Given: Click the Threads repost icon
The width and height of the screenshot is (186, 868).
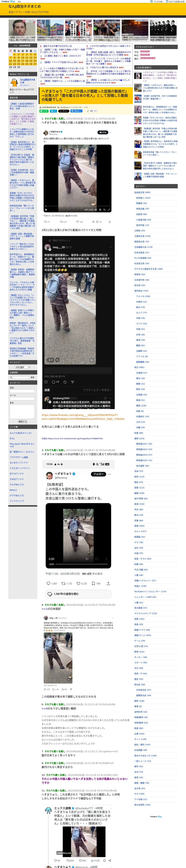Looking at the screenshot, I should pos(65,382).
